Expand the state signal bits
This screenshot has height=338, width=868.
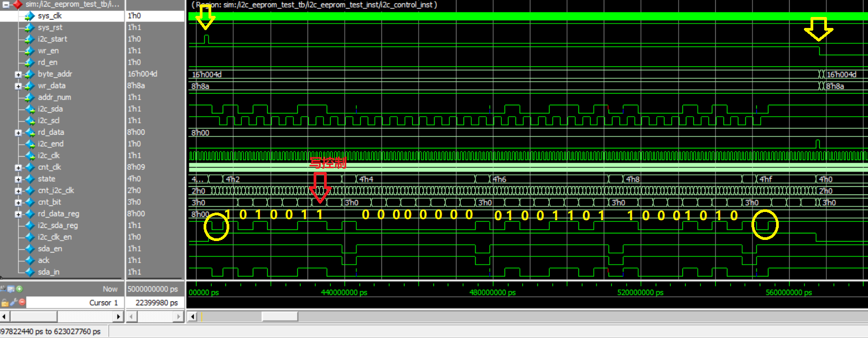(x=18, y=179)
